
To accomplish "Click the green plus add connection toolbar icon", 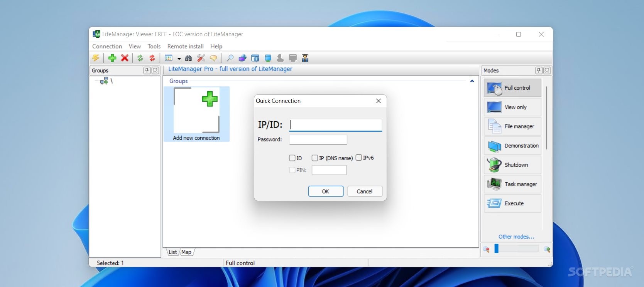I will (x=112, y=58).
